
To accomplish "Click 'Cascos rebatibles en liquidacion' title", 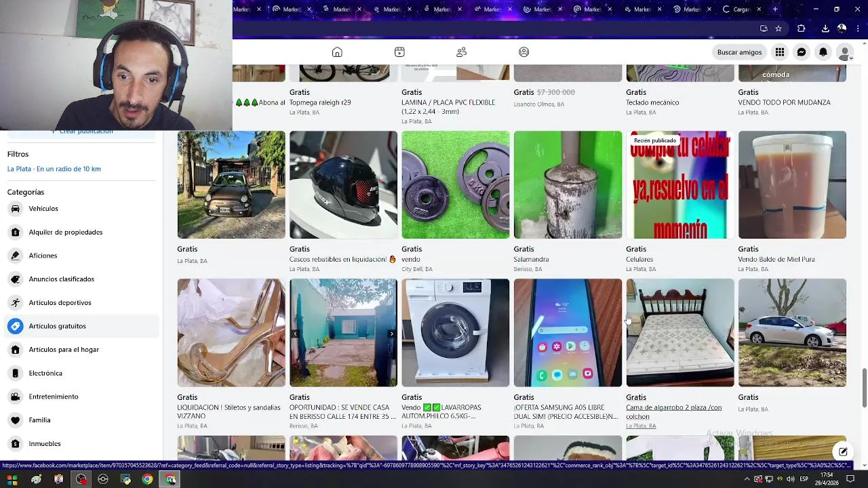I will click(x=342, y=260).
